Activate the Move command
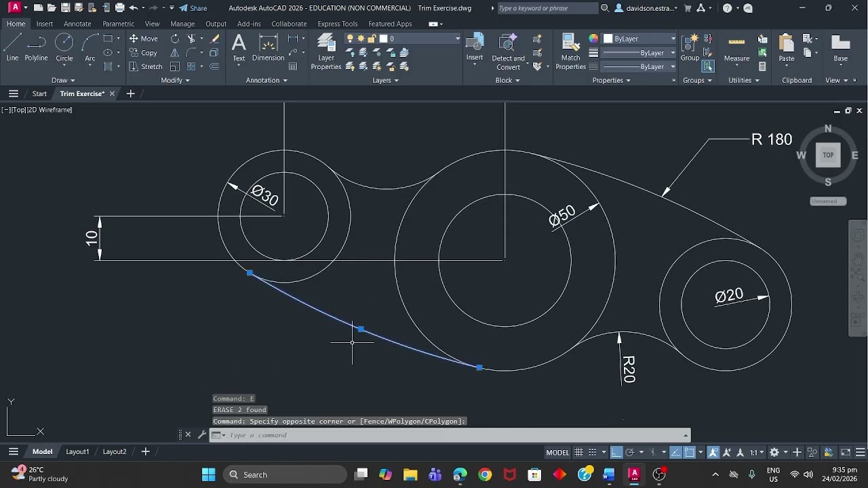This screenshot has width=868, height=488. coord(143,39)
